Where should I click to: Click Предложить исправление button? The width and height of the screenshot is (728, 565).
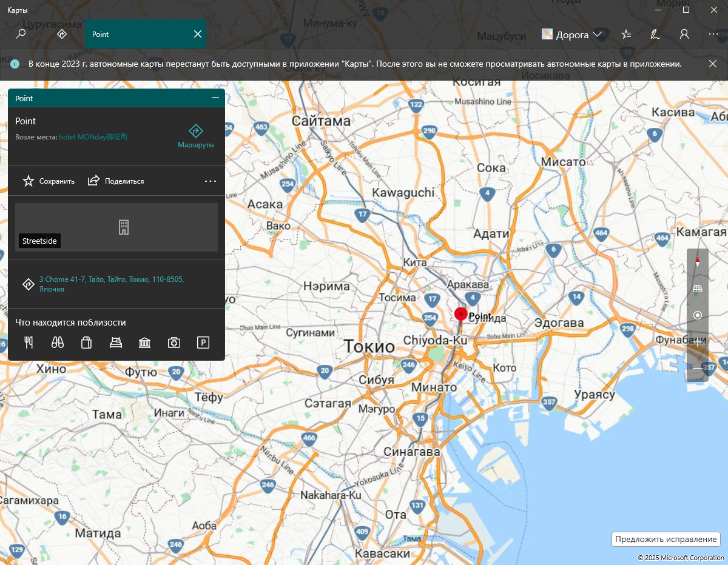[x=666, y=539]
